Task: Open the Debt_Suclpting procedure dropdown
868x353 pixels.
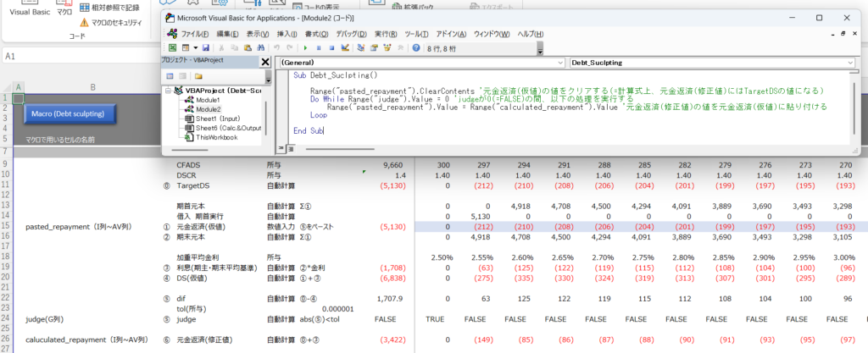Action: [712, 63]
